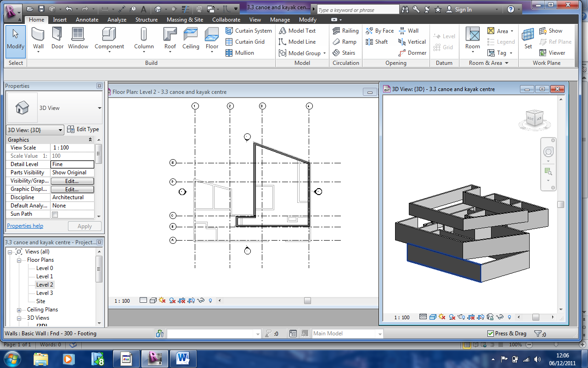The width and height of the screenshot is (588, 368).
Task: Expand the Ceiling Plans tree node
Action: tap(19, 310)
